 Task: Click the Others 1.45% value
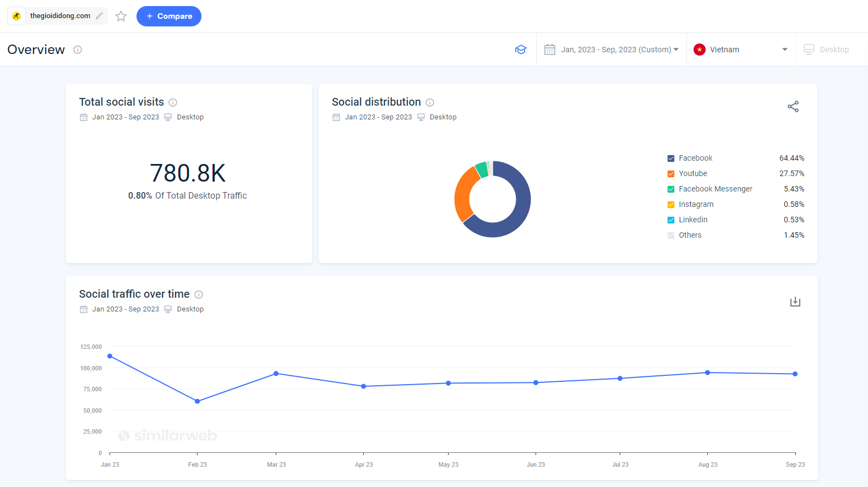pyautogui.click(x=794, y=235)
